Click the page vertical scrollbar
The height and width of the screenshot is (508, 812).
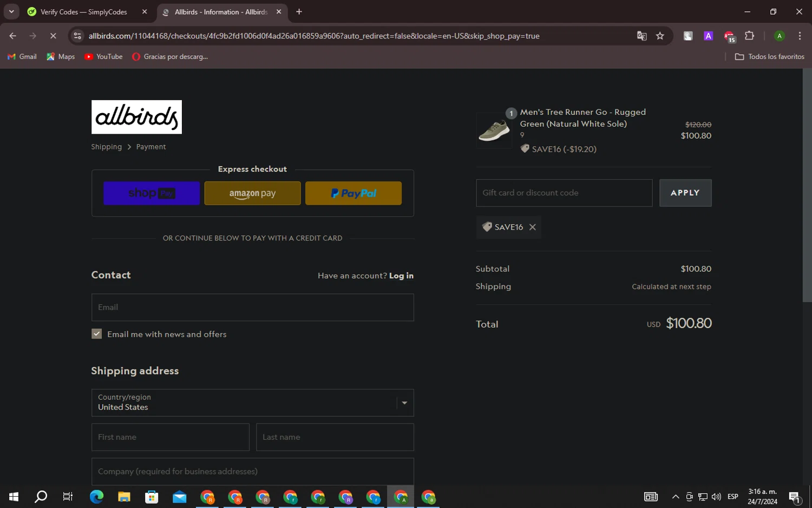tap(807, 185)
